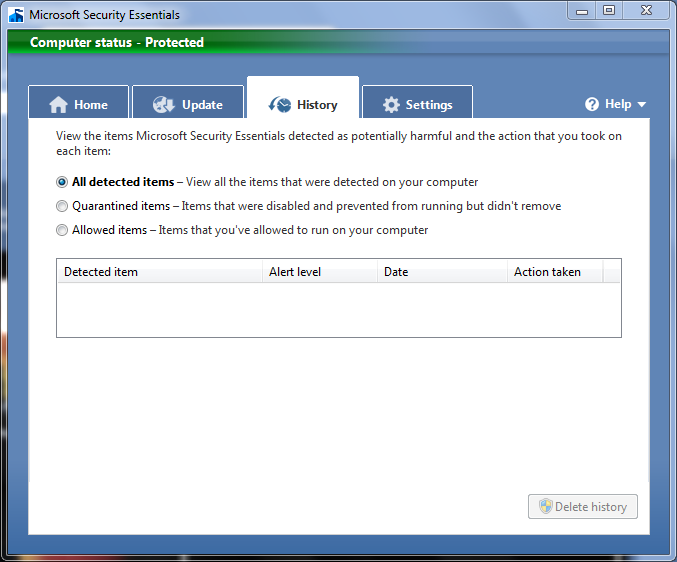Click the gear icon on the Settings tab
The image size is (677, 562).
pos(391,104)
